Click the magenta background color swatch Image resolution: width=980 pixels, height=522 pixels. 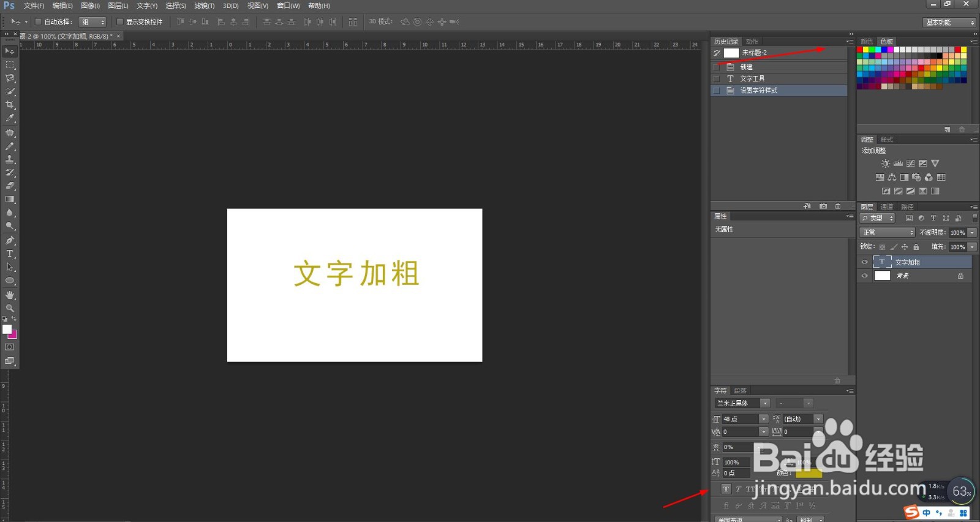pyautogui.click(x=13, y=335)
